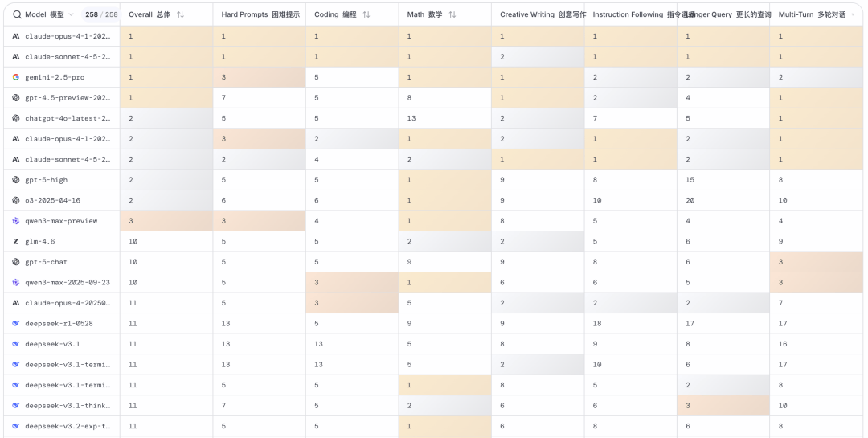This screenshot has height=438, width=868.
Task: Click the OpenAI logo beside gpt-5-chat
Action: pos(16,262)
